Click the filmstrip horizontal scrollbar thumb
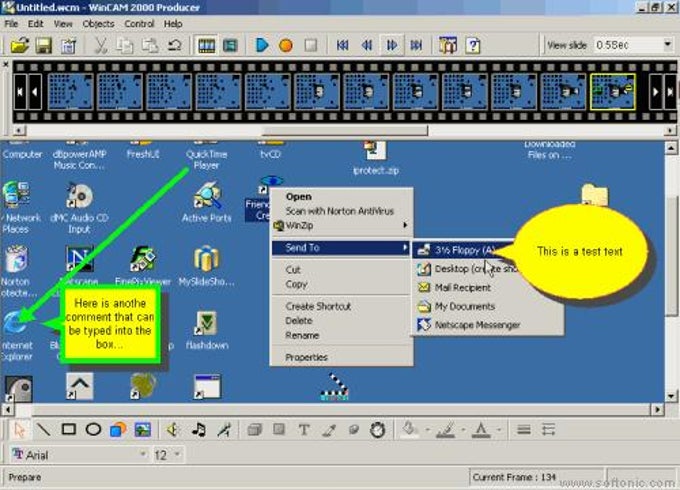680x490 pixels. [x=345, y=130]
